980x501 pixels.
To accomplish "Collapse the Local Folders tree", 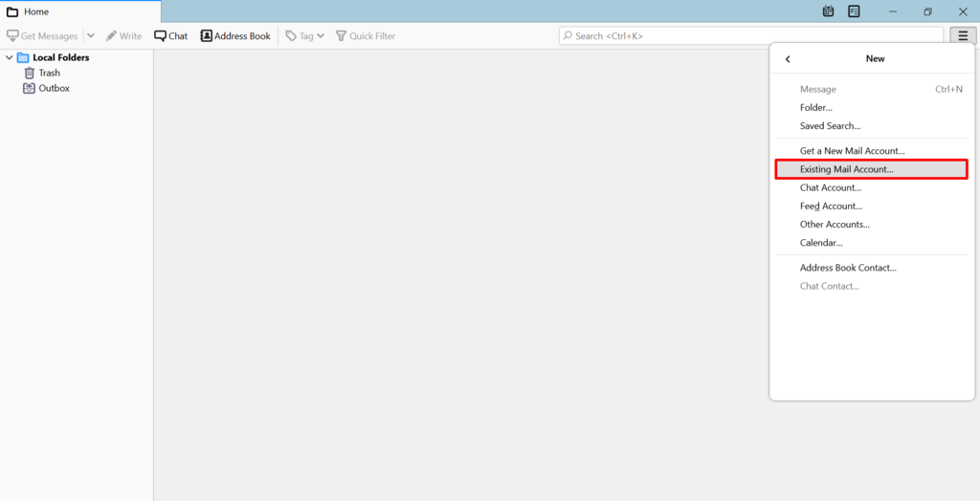I will (9, 57).
